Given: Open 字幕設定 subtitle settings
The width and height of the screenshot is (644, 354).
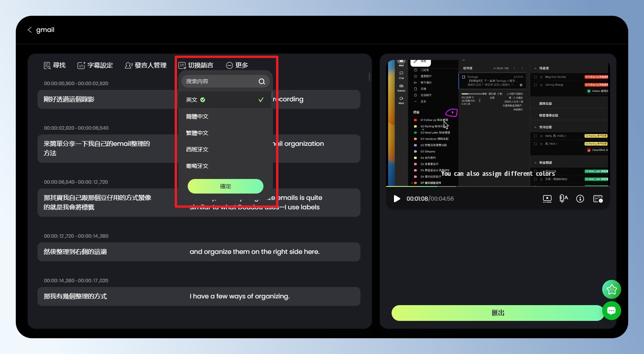Looking at the screenshot, I should click(x=95, y=65).
